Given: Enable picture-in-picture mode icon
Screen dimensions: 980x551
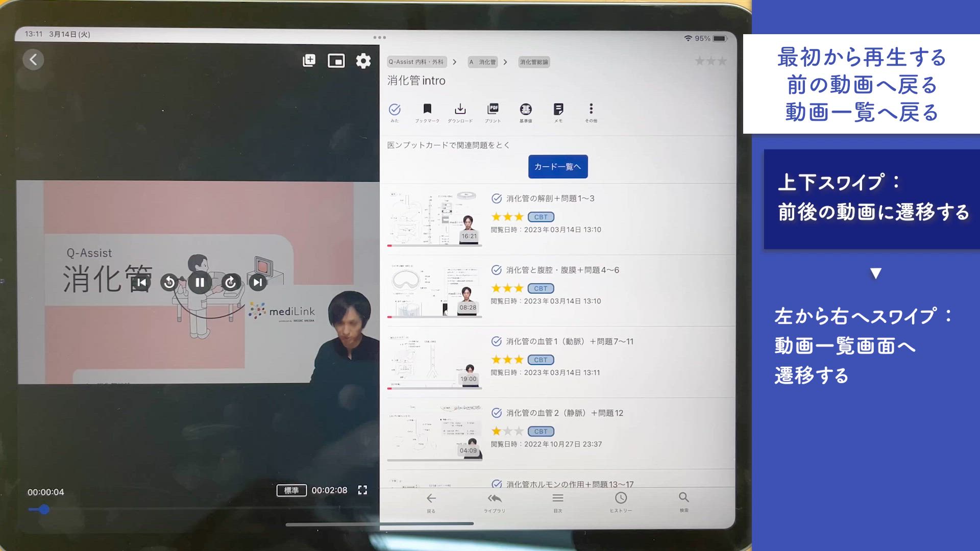Looking at the screenshot, I should pyautogui.click(x=336, y=61).
